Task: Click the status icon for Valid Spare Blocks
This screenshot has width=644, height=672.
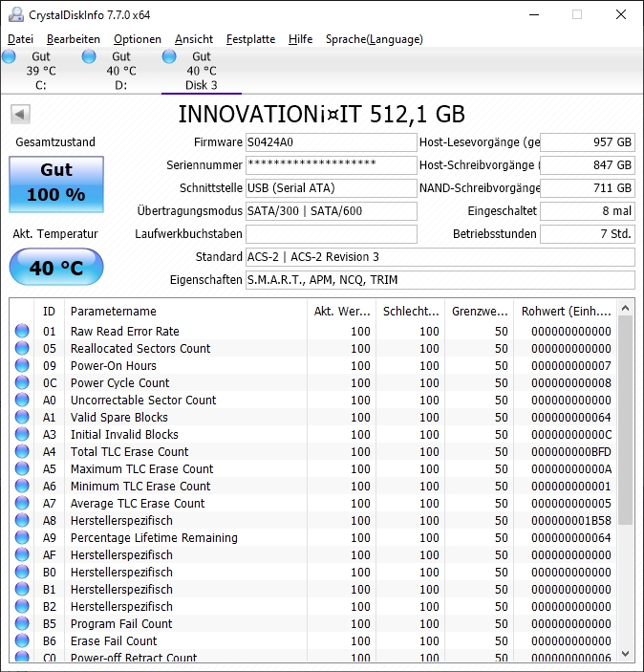Action: pyautogui.click(x=22, y=417)
